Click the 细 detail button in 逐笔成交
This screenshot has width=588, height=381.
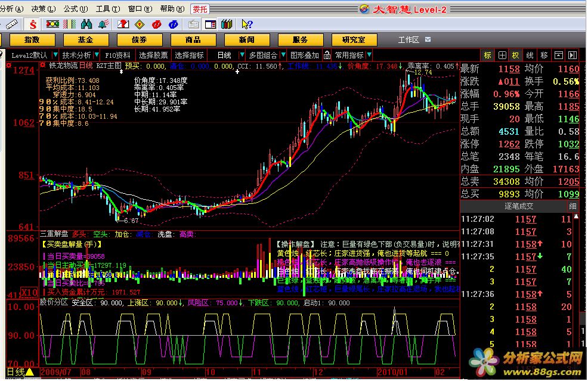[572, 206]
